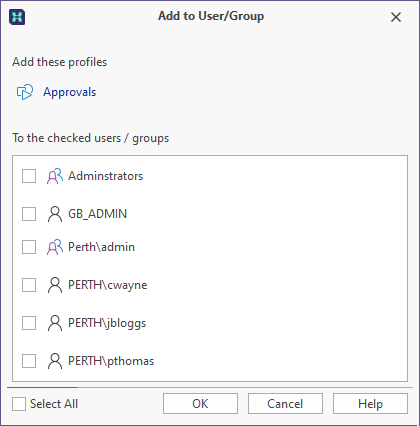Viewport: 420px width, 426px height.
Task: Click the PERTH\pthomas user icon
Action: (x=55, y=361)
